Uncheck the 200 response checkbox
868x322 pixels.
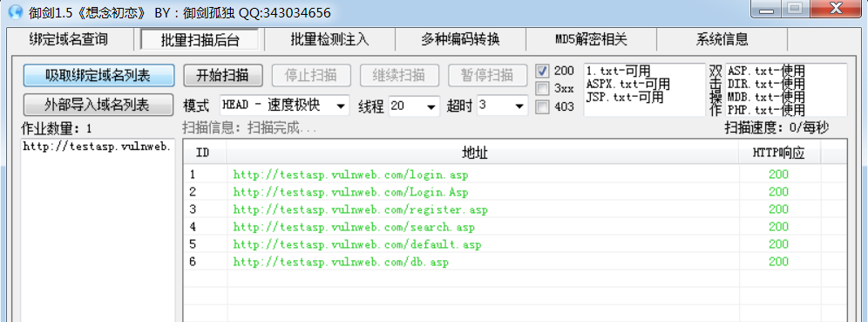click(543, 71)
